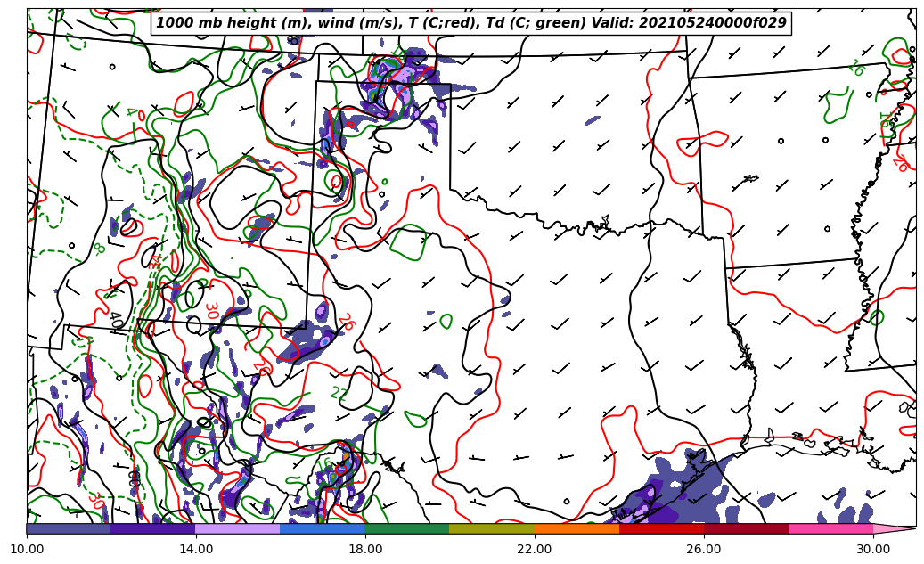
Task: Select the deep purple colorbar segment
Action: (x=153, y=528)
